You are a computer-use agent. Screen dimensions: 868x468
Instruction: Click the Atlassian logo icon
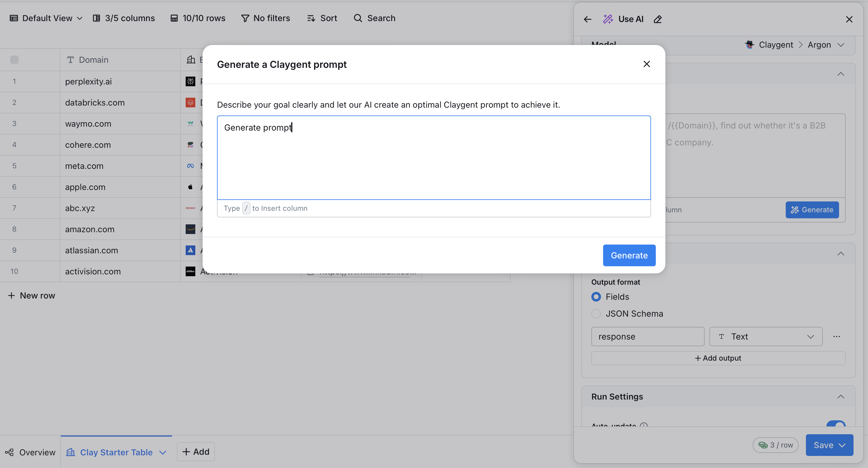click(190, 250)
